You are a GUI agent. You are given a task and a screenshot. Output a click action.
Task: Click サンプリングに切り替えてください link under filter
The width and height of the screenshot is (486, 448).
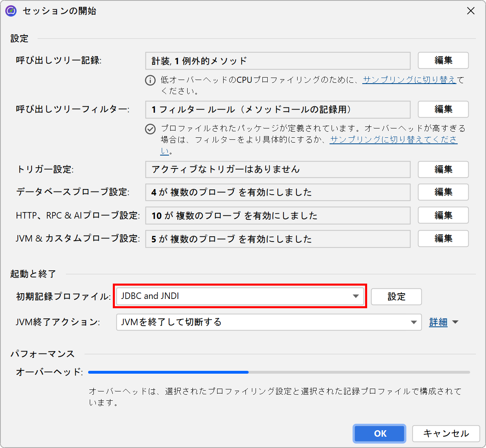point(393,140)
